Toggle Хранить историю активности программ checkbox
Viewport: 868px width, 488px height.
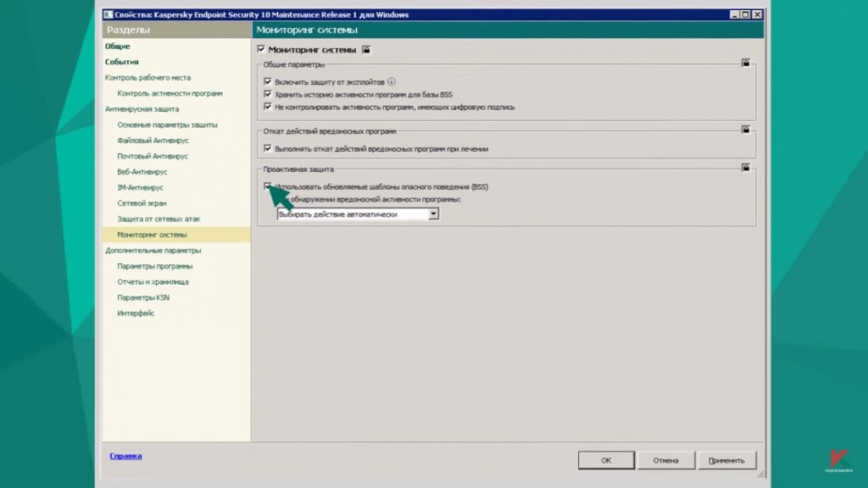click(x=268, y=95)
